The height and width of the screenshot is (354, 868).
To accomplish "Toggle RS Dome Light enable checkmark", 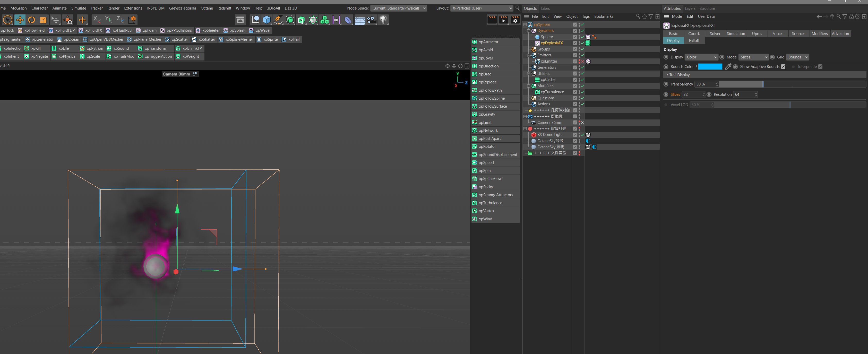I will tap(583, 135).
